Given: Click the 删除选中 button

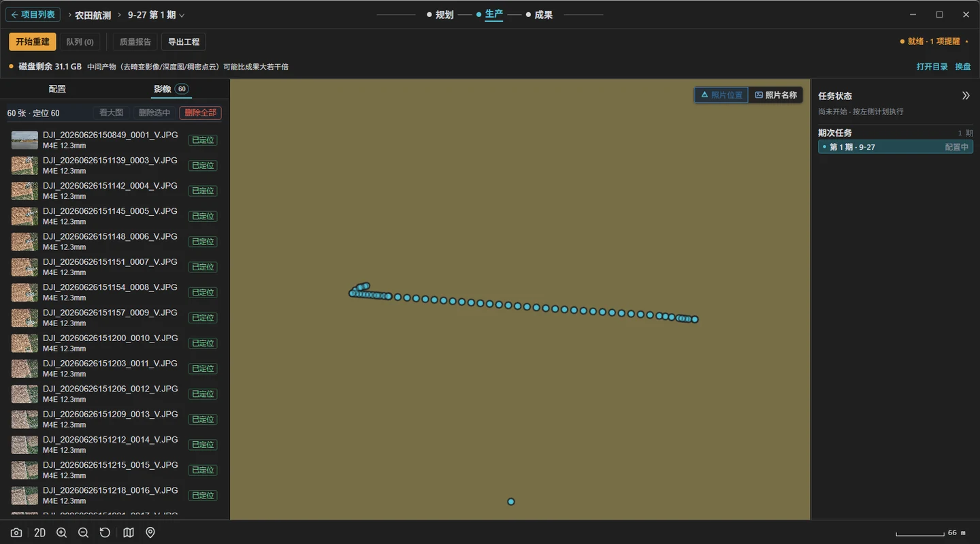Looking at the screenshot, I should tap(154, 113).
